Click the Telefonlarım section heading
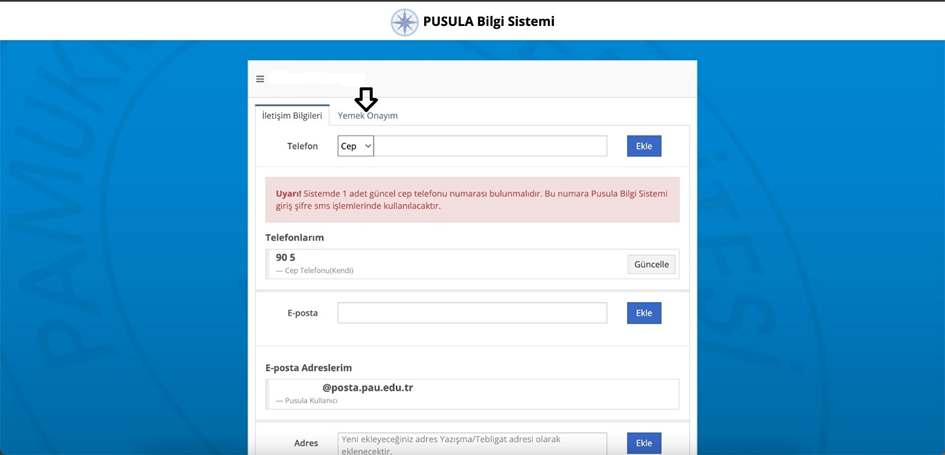The width and height of the screenshot is (945, 455). click(x=294, y=238)
